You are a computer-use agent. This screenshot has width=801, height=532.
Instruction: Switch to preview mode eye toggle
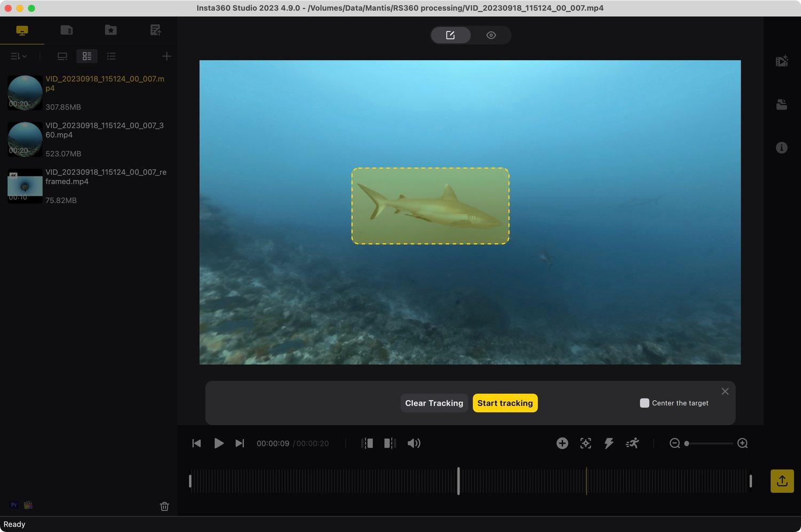(x=491, y=35)
